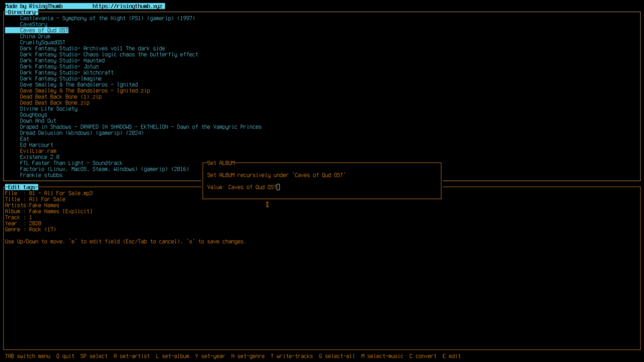
Task: Click 'L set-album' shortcut in bottom bar
Action: pyautogui.click(x=172, y=356)
